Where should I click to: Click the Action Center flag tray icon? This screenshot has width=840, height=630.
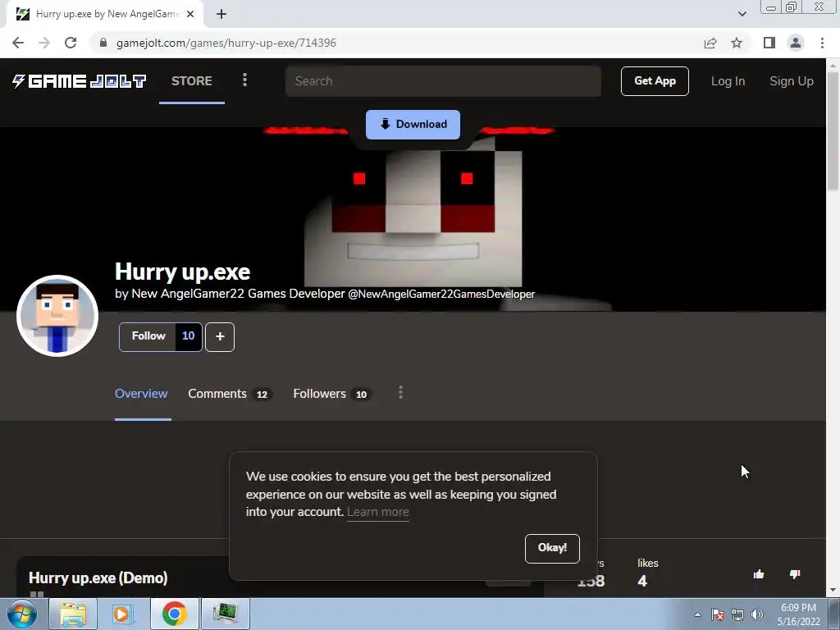pyautogui.click(x=718, y=614)
